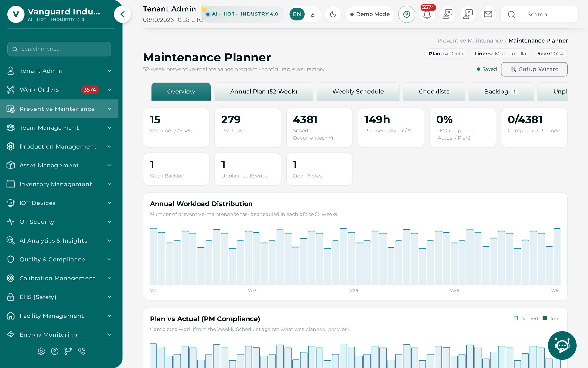The image size is (588, 368).
Task: Open notifications bell with 3574 badge
Action: click(x=427, y=14)
